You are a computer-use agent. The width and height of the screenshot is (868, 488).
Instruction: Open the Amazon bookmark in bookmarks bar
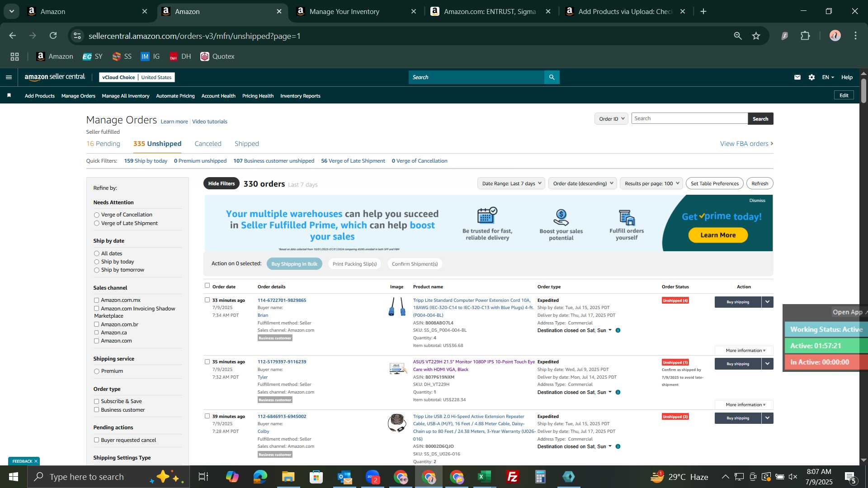[55, 56]
